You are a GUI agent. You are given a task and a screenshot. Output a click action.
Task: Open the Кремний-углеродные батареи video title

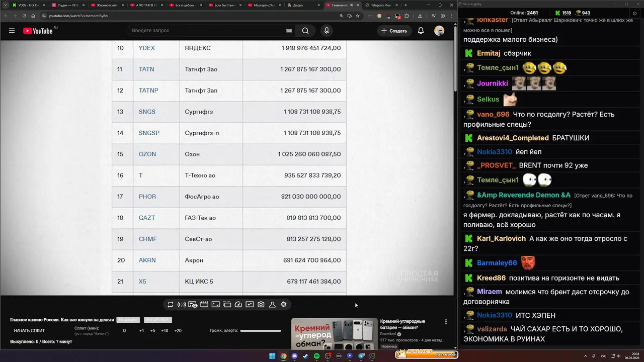pos(403,324)
